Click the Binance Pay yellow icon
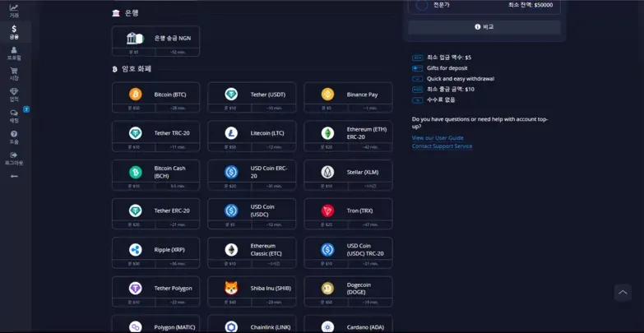Viewport: 644px width, 333px height. point(327,95)
